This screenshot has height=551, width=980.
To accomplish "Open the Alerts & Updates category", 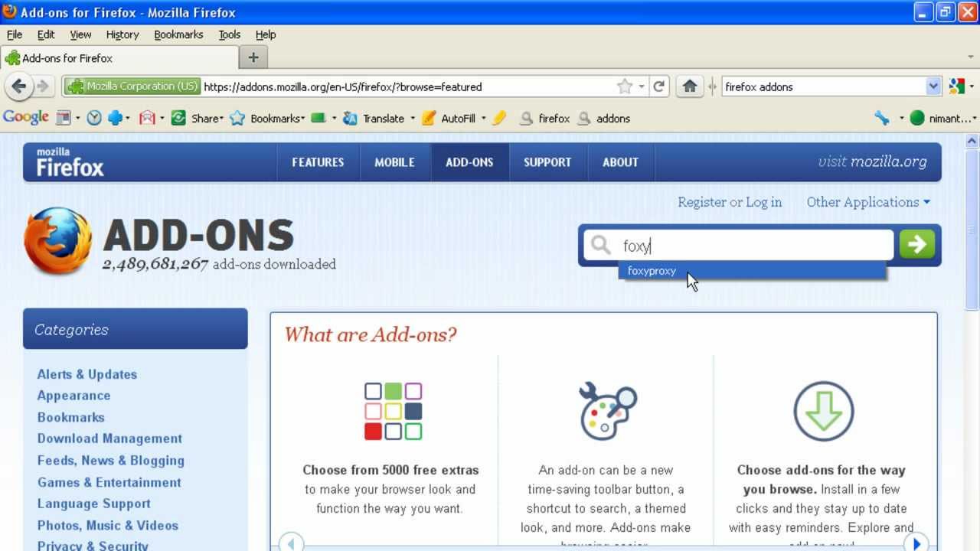I will pyautogui.click(x=87, y=374).
